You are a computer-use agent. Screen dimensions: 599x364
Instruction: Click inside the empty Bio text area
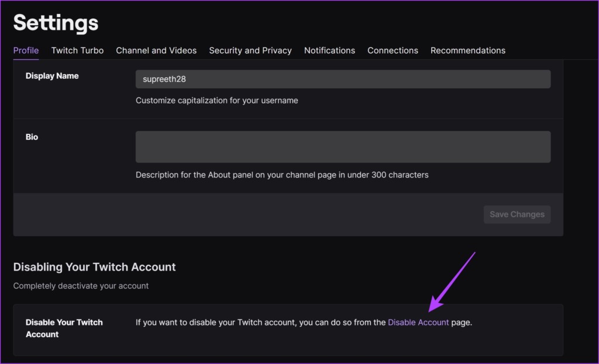tap(343, 146)
